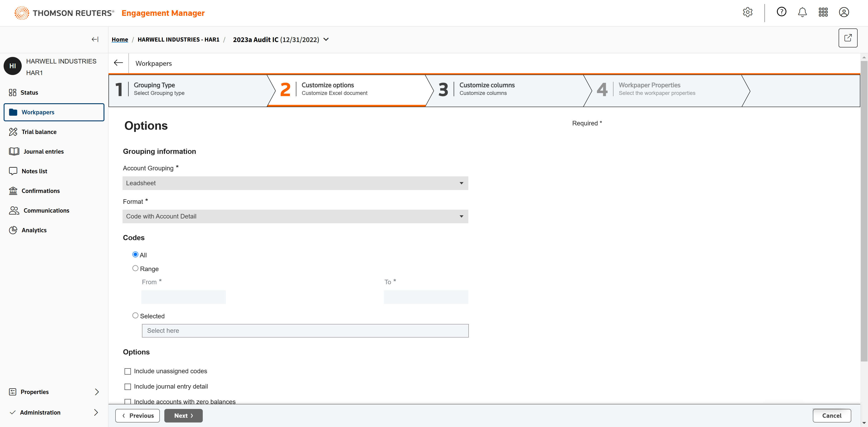Click the Select here input field
Image resolution: width=868 pixels, height=427 pixels.
[x=305, y=331]
